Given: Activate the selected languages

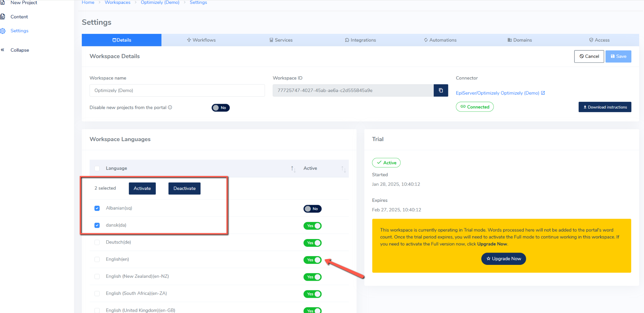Looking at the screenshot, I should pyautogui.click(x=142, y=188).
